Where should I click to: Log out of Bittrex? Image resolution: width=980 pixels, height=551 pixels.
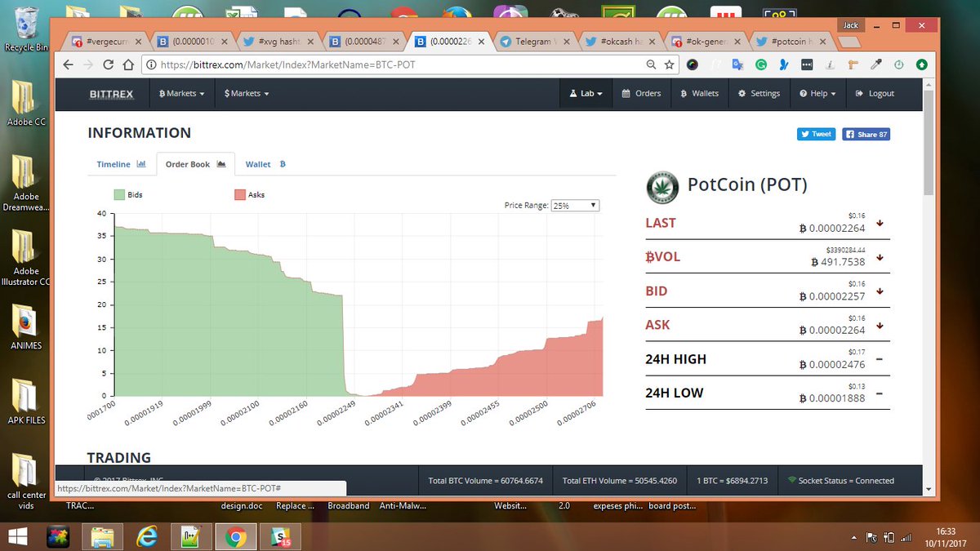875,94
